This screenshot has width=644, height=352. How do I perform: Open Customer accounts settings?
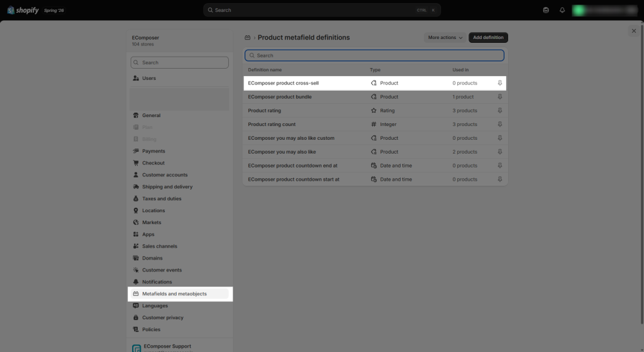point(179,175)
